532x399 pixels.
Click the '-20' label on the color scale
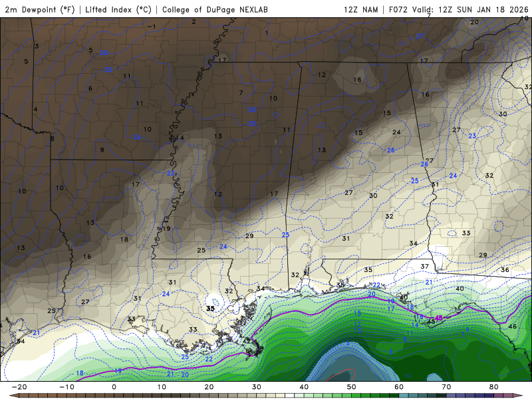click(19, 387)
